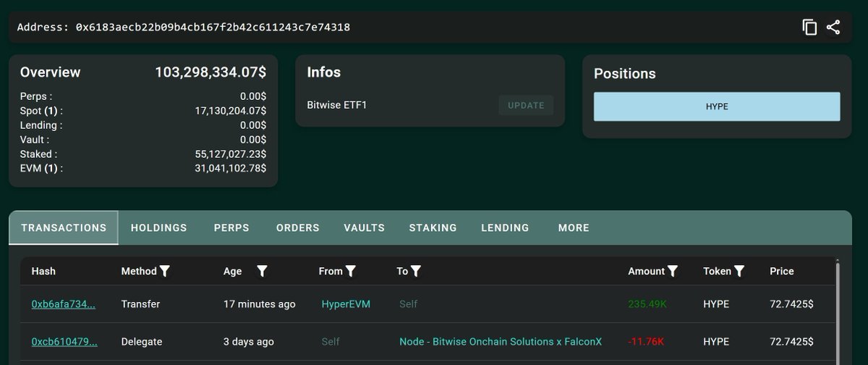
Task: Open the Holdings tab
Action: pos(158,227)
